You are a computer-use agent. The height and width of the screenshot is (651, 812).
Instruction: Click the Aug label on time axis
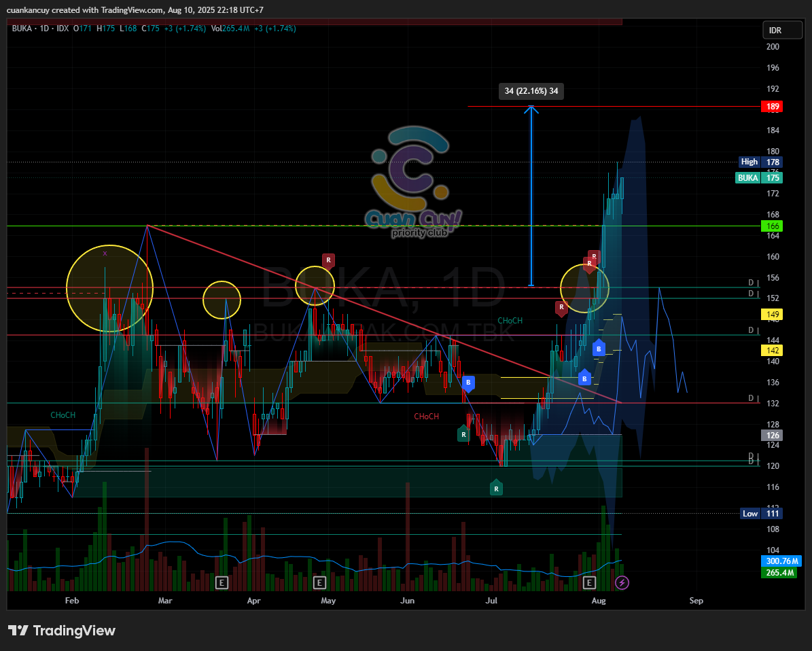[x=599, y=601]
